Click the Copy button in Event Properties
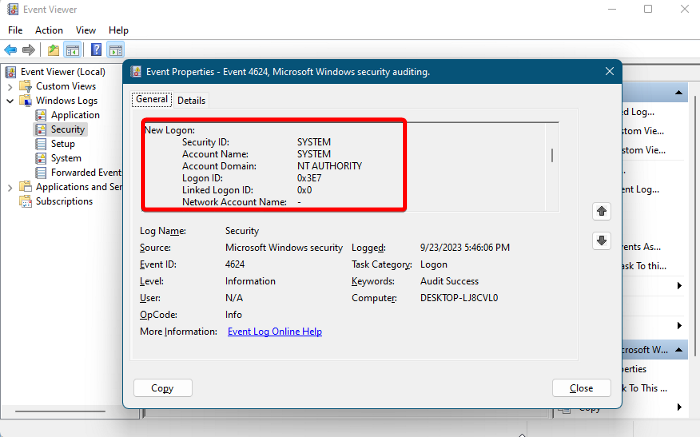700x437 pixels. (x=162, y=388)
